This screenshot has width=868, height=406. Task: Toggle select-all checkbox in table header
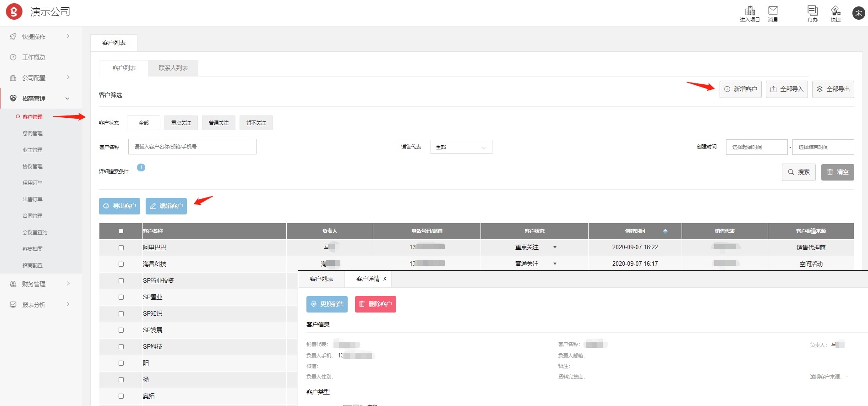point(121,231)
